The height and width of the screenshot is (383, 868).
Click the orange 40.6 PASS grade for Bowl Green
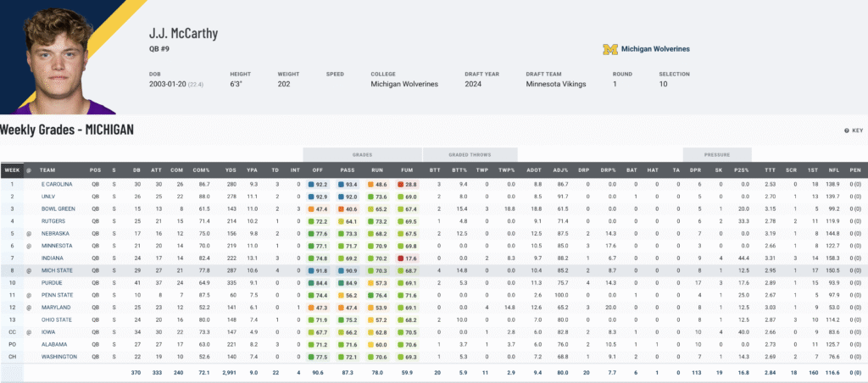point(348,208)
